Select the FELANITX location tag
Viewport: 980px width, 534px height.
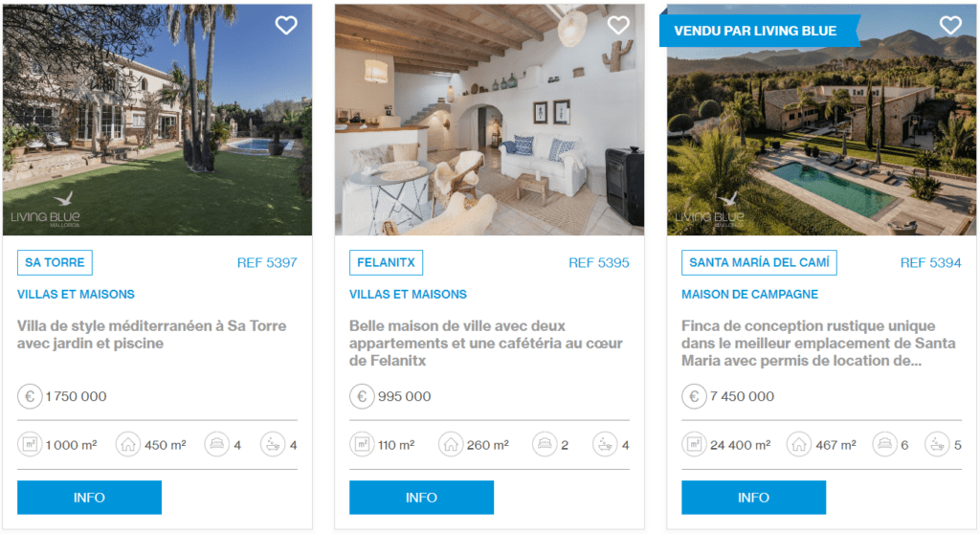coord(386,262)
